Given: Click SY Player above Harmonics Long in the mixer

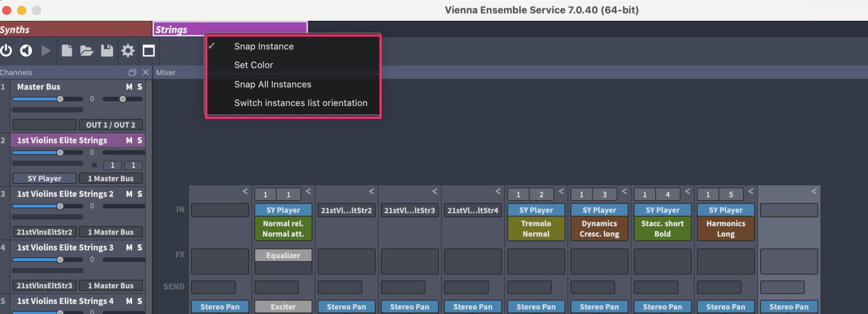Looking at the screenshot, I should pos(726,210).
